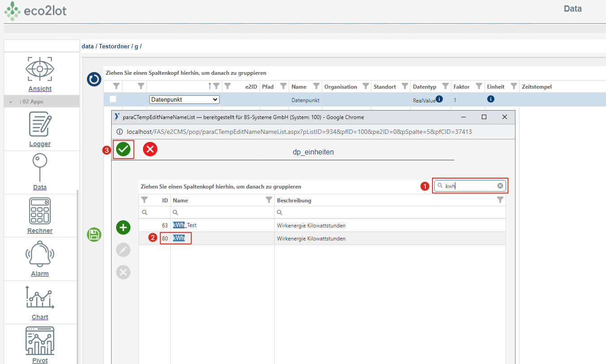This screenshot has width=606, height=364.
Task: Sort the main grid by Zeitstempel header
Action: [537, 87]
